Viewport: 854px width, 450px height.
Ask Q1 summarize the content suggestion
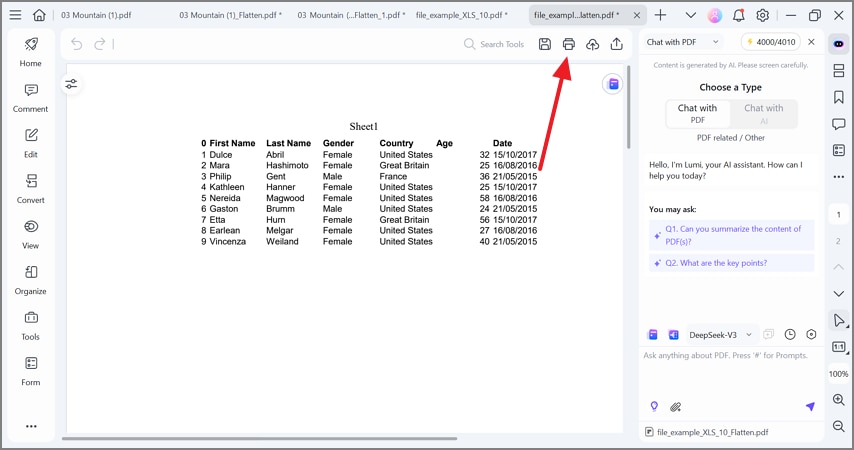(x=731, y=235)
